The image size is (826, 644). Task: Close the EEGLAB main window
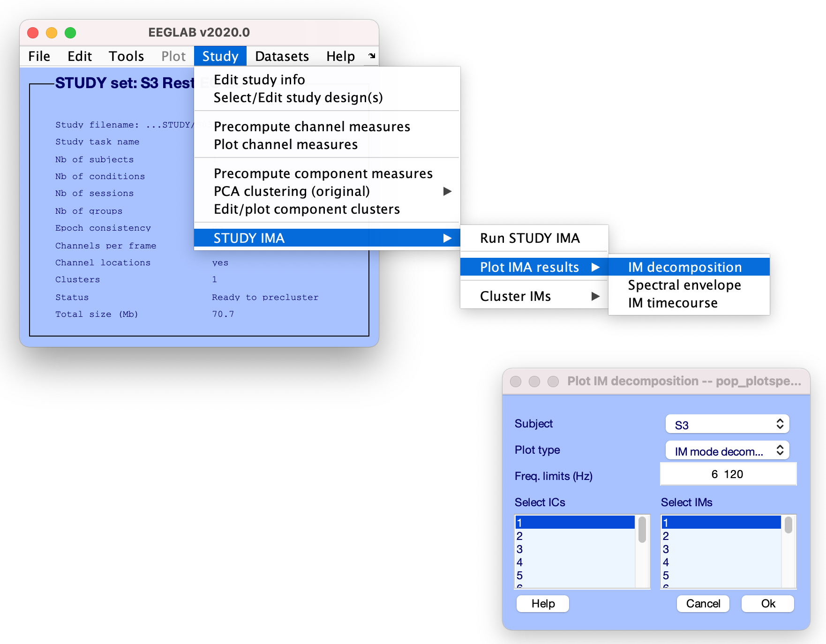coord(33,33)
